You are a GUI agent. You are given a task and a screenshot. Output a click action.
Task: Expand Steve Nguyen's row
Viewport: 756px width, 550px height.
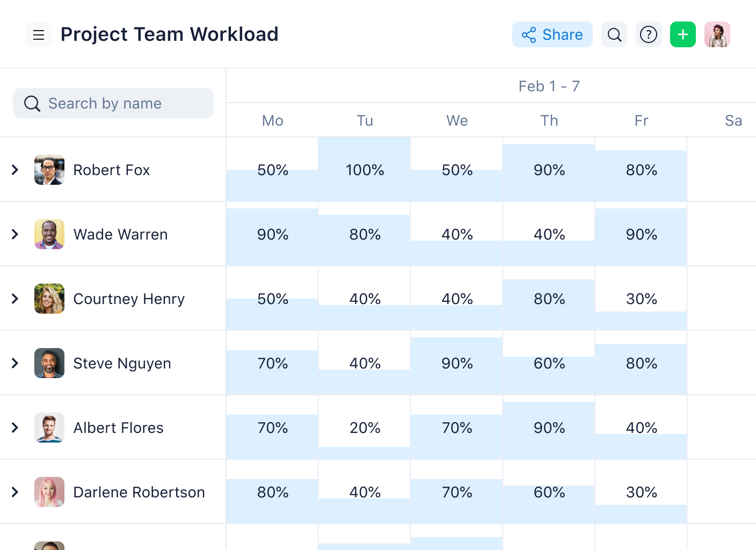pos(15,363)
